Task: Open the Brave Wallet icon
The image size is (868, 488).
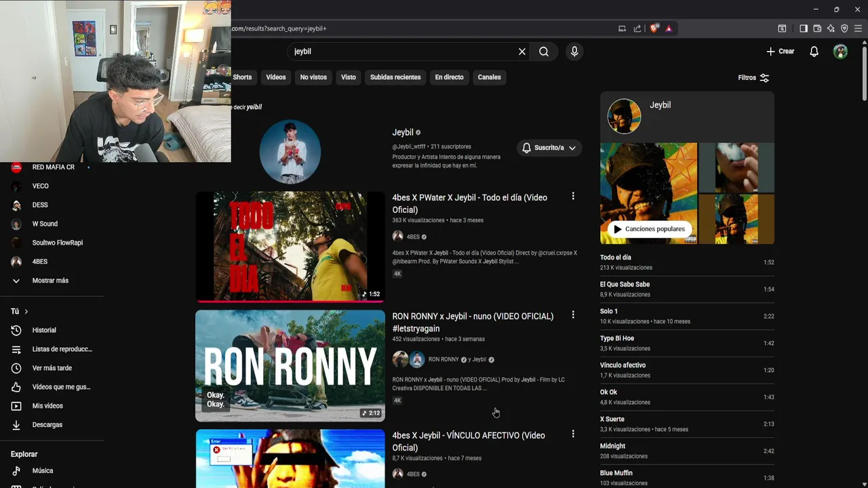Action: pyautogui.click(x=817, y=28)
